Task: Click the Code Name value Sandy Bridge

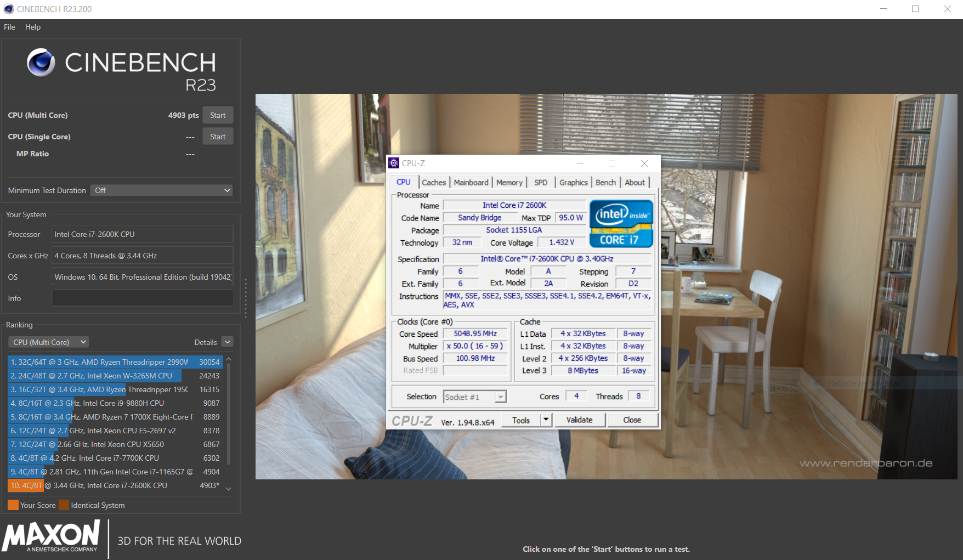Action: click(480, 218)
